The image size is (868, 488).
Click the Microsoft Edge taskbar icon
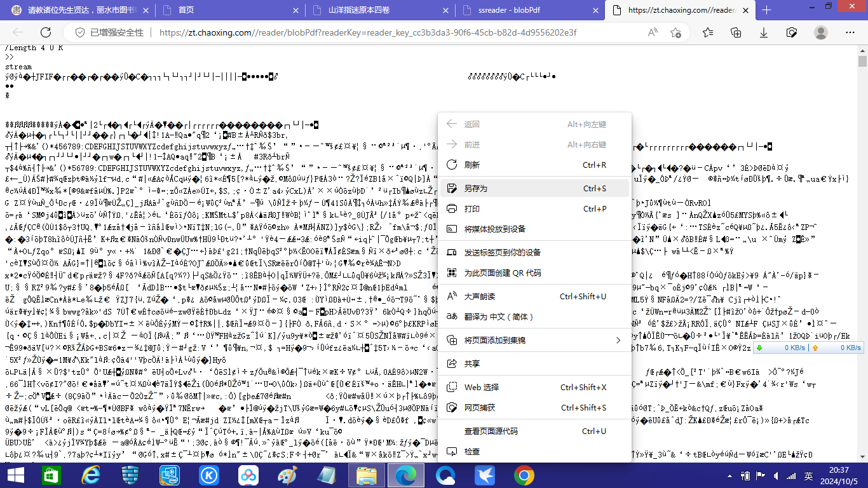tap(406, 475)
